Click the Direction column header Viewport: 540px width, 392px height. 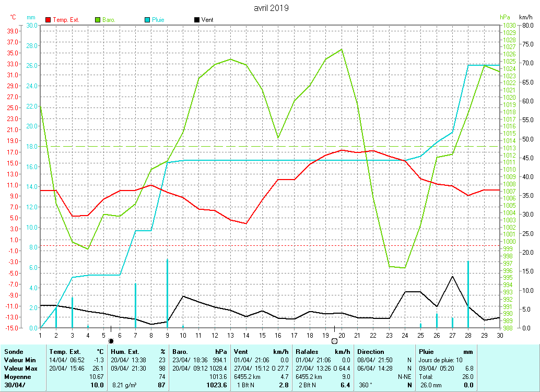pyautogui.click(x=371, y=352)
